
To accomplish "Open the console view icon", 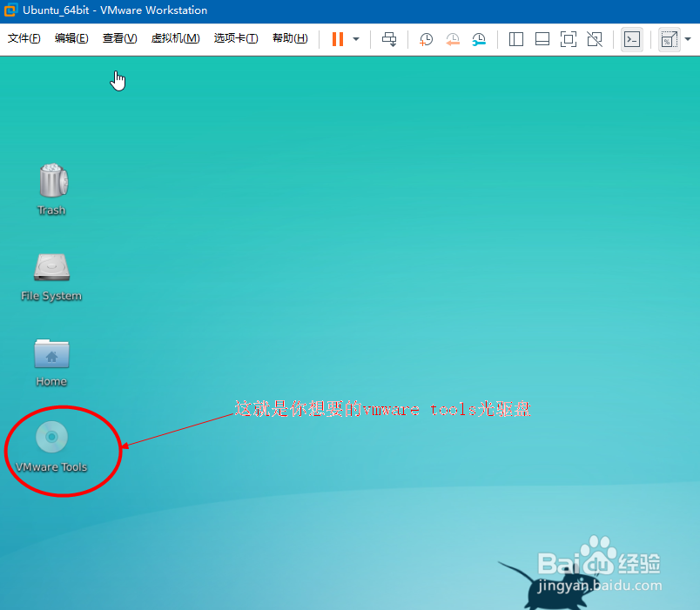I will coord(632,40).
